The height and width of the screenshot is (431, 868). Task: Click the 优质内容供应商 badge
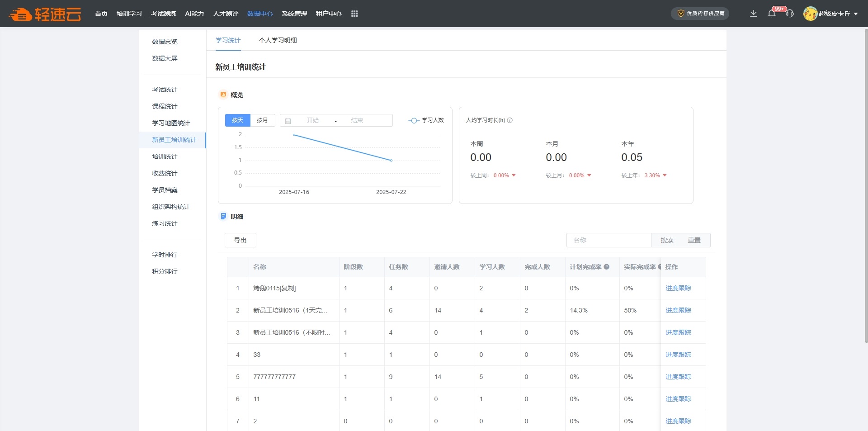pos(700,14)
